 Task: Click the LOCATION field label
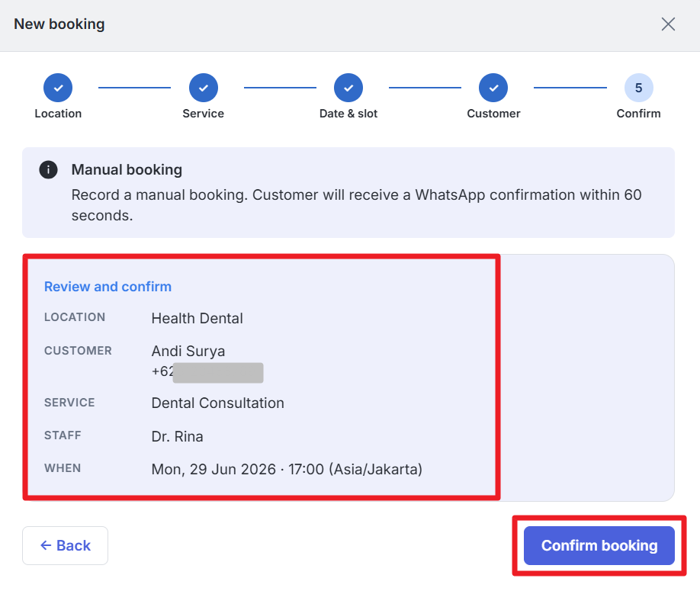pyautogui.click(x=75, y=317)
